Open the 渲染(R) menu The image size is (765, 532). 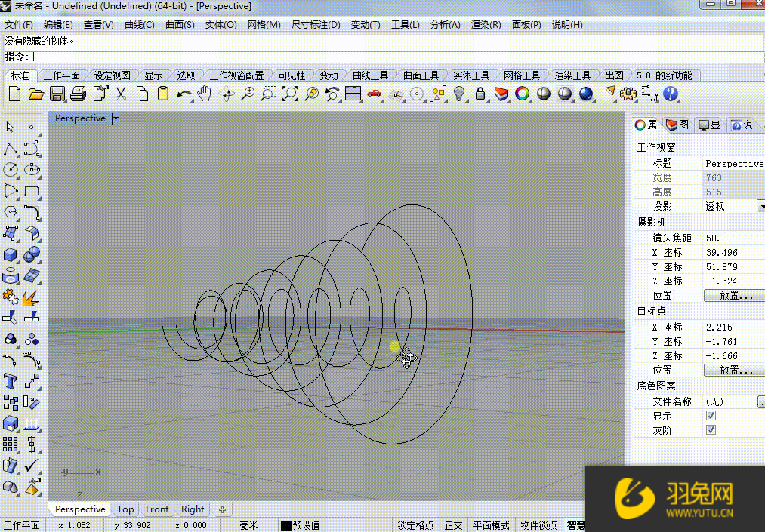pyautogui.click(x=486, y=25)
